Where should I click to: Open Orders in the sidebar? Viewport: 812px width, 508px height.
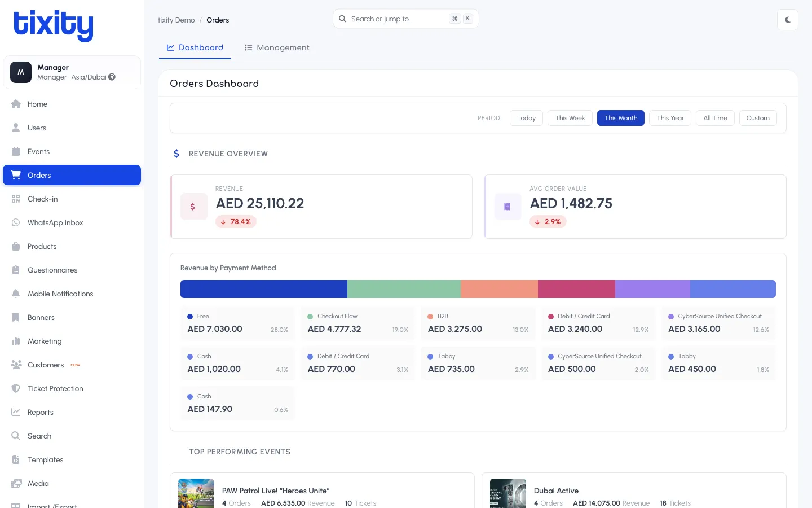pyautogui.click(x=72, y=175)
